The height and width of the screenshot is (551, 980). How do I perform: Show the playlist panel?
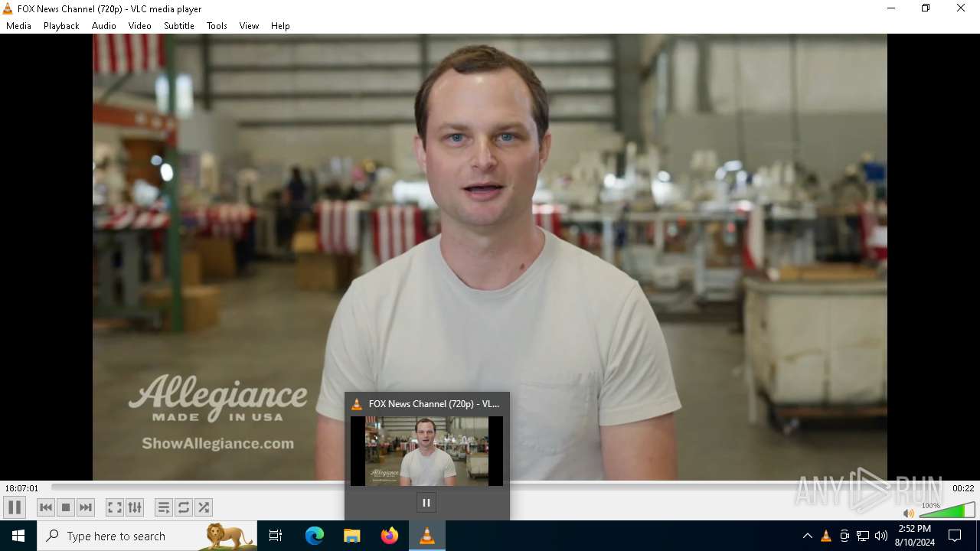coord(163,507)
